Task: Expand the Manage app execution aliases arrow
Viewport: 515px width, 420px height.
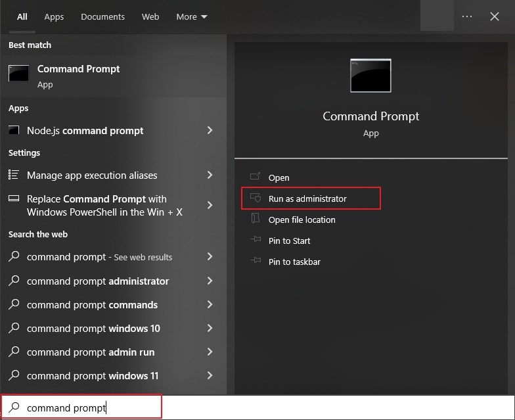Action: click(210, 175)
